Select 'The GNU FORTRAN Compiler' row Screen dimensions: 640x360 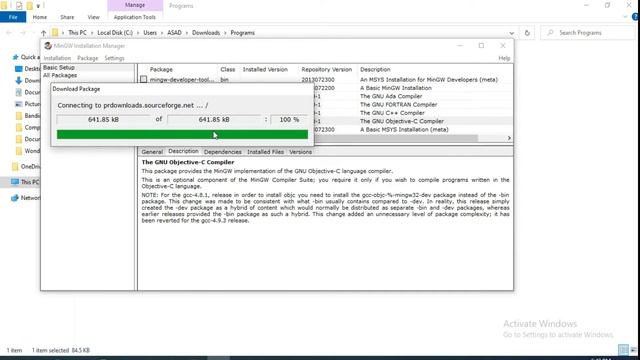tap(398, 104)
